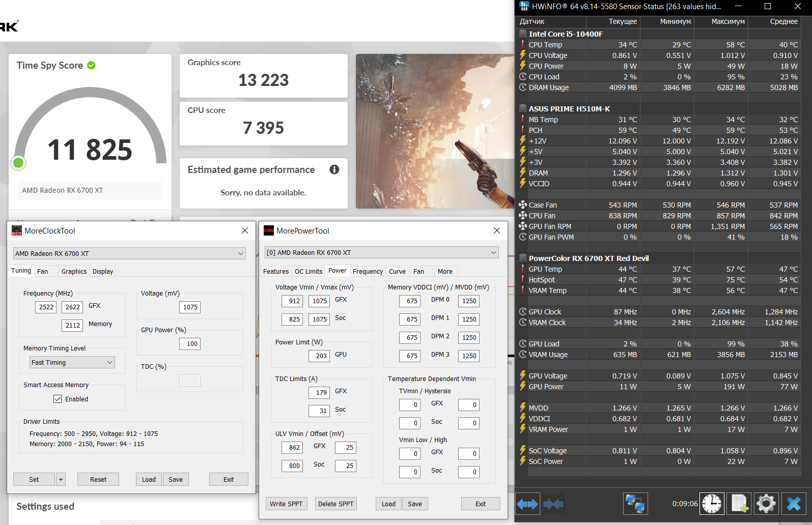
Task: Collapse the Intel Core i5-10400F sensor group
Action: point(523,34)
